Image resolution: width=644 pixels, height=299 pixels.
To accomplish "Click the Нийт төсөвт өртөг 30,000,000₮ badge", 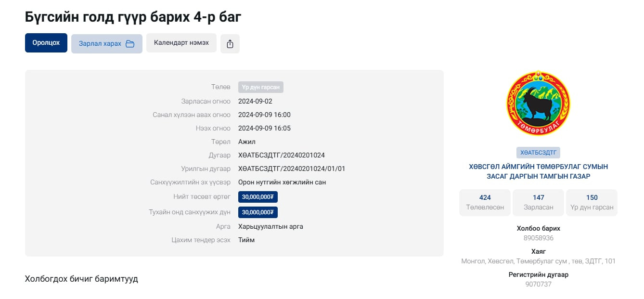I will point(258,197).
